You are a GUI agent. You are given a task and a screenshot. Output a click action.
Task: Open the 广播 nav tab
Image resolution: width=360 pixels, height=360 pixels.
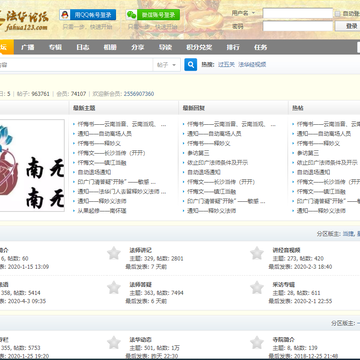(28, 47)
